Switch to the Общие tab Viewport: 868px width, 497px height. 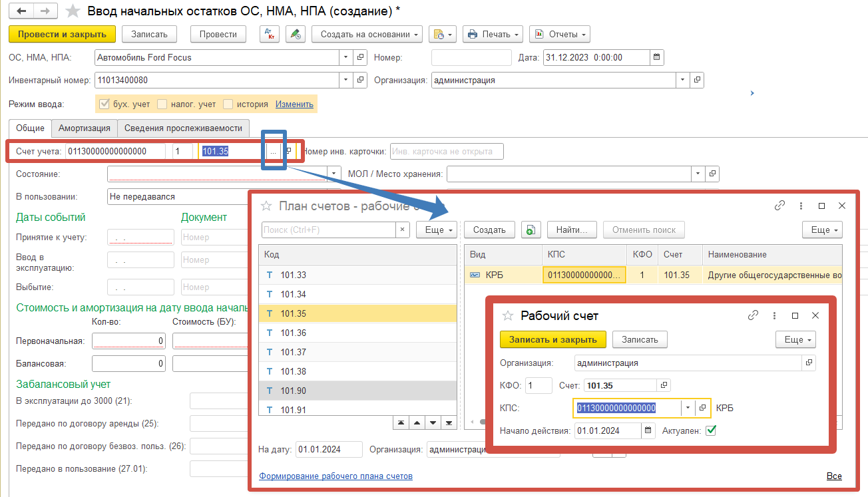(30, 128)
